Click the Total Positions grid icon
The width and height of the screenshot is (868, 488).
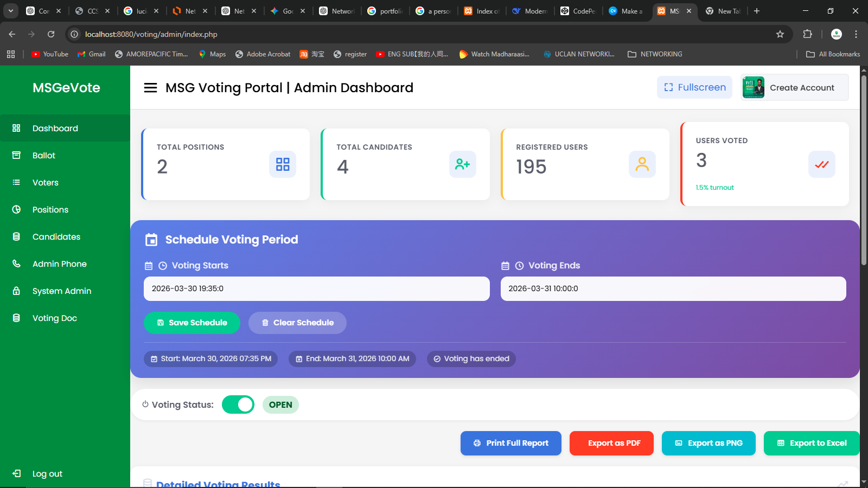coord(283,164)
